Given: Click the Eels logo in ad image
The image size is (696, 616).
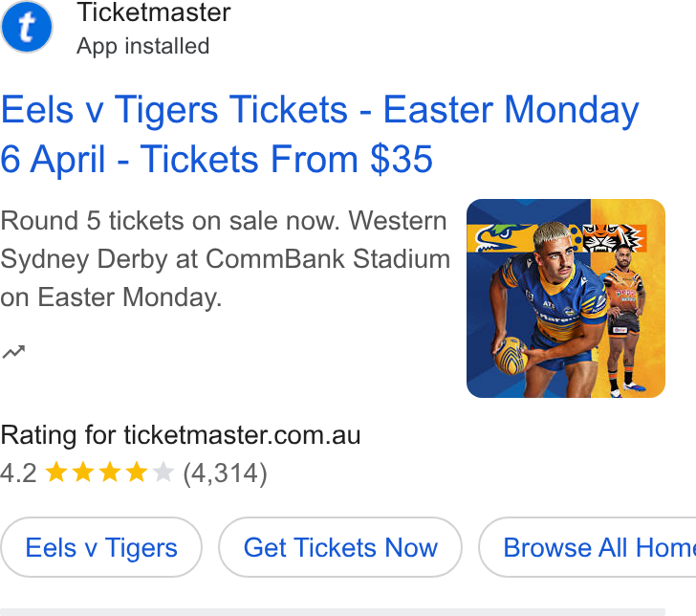Looking at the screenshot, I should pyautogui.click(x=504, y=238).
